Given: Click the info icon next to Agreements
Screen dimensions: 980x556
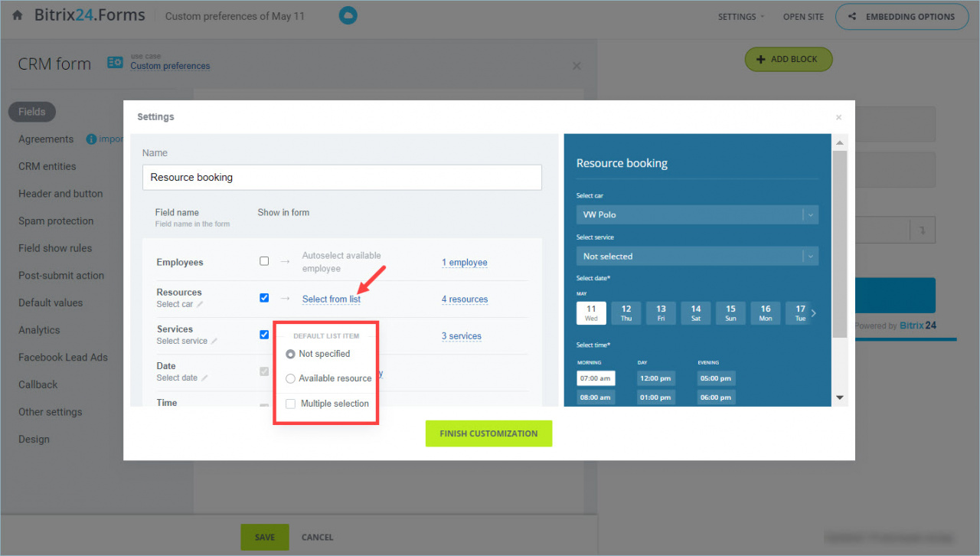Looking at the screenshot, I should 91,139.
